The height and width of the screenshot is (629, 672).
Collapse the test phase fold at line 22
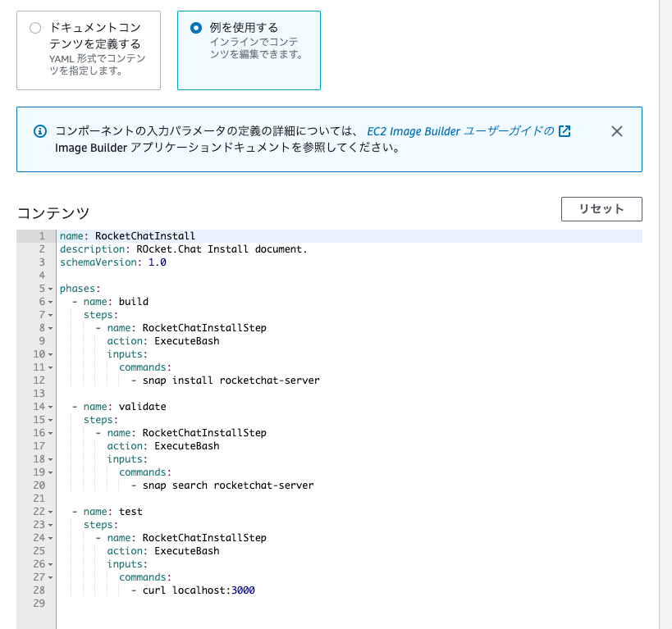click(51, 512)
